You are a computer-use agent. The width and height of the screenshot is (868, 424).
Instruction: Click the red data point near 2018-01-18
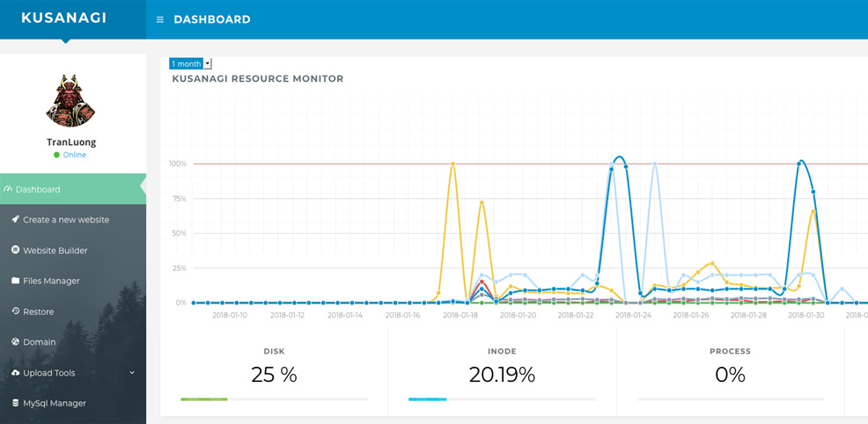[482, 281]
